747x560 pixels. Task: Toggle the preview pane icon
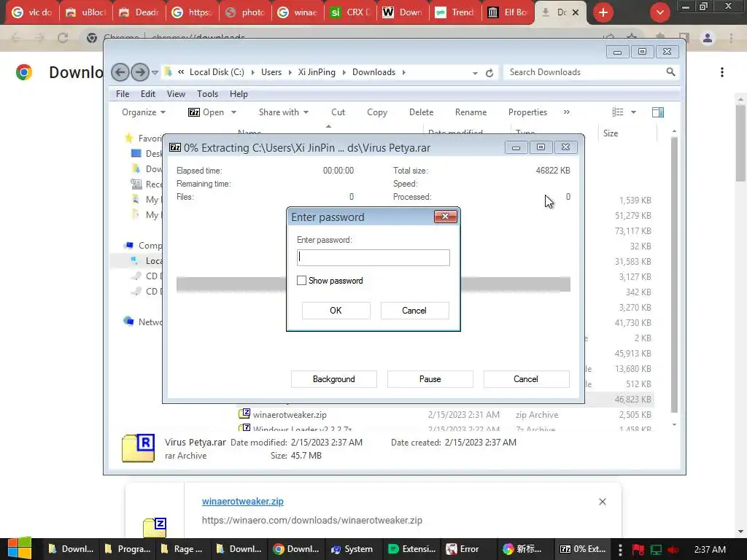pos(658,112)
